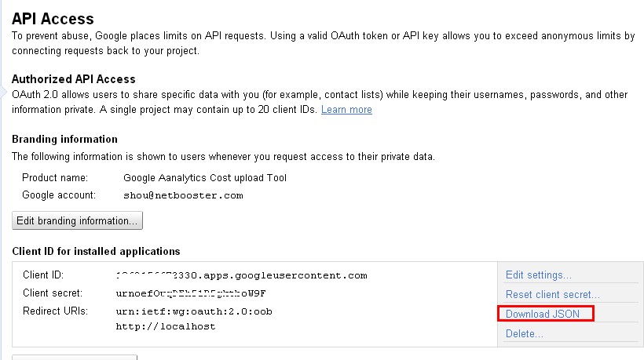Select Reset client secret link
The image size is (644, 360).
552,294
